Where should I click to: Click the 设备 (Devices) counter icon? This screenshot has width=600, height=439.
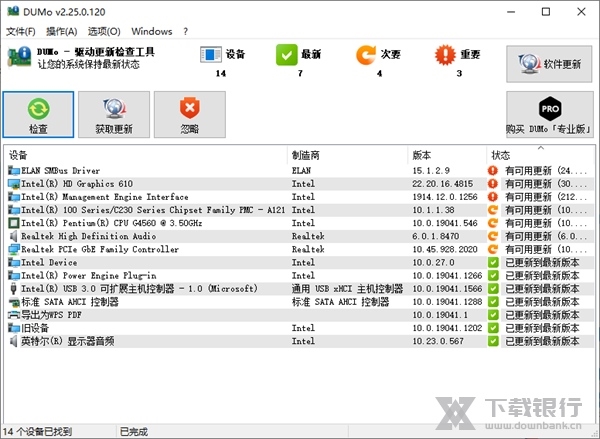212,54
